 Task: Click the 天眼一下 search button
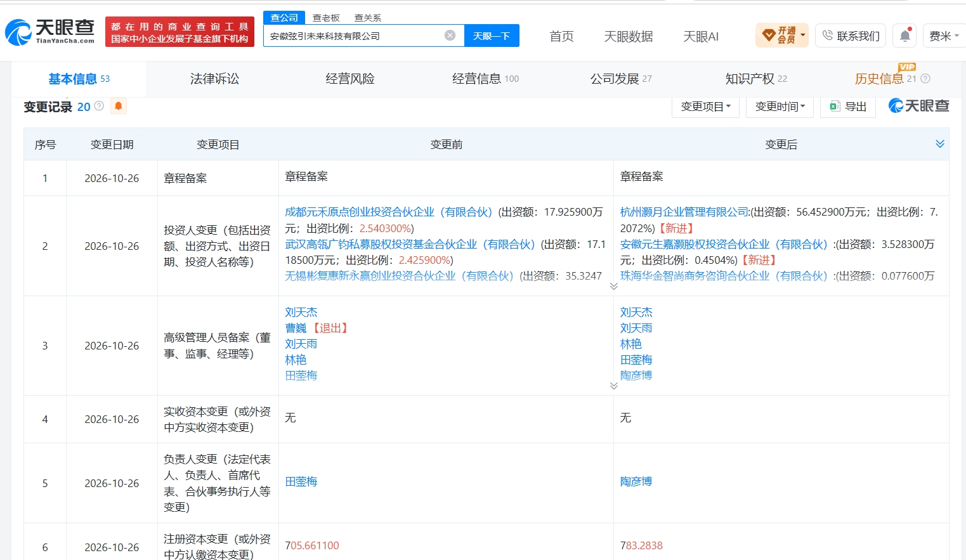tap(492, 36)
